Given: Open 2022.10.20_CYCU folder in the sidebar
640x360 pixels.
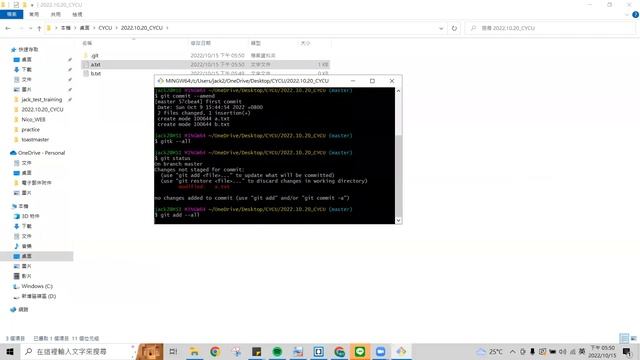Looking at the screenshot, I should click(x=42, y=109).
